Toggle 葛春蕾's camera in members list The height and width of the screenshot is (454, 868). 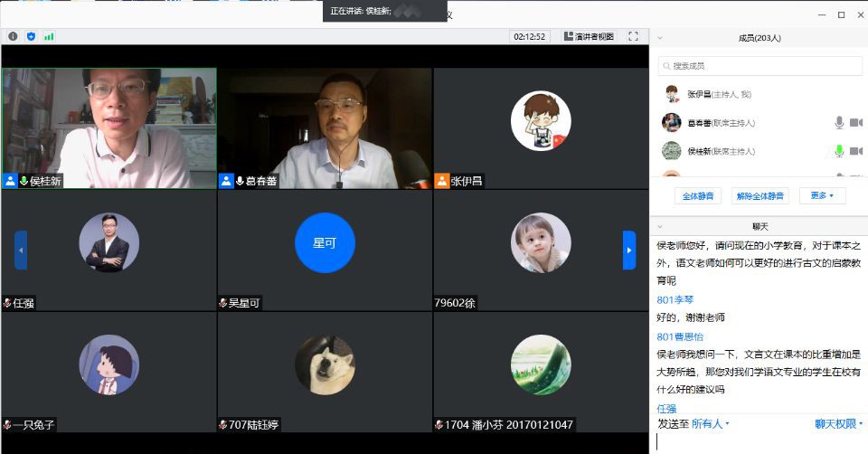[855, 122]
